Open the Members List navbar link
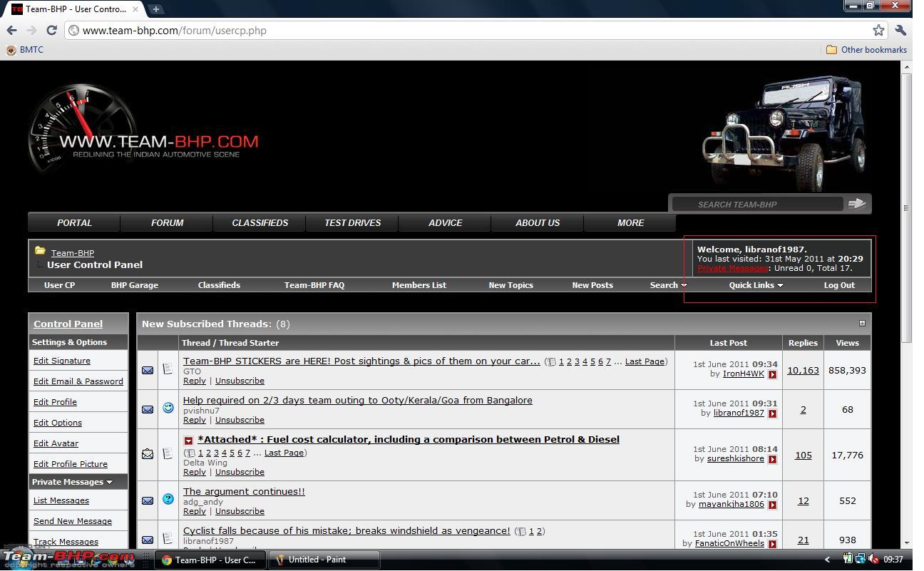924x571 pixels. tap(419, 285)
